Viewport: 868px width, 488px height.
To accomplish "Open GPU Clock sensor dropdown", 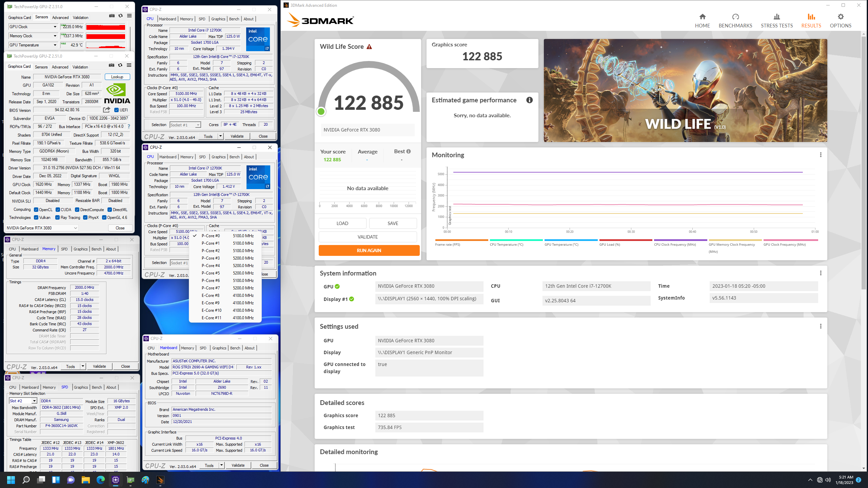I will 55,27.
